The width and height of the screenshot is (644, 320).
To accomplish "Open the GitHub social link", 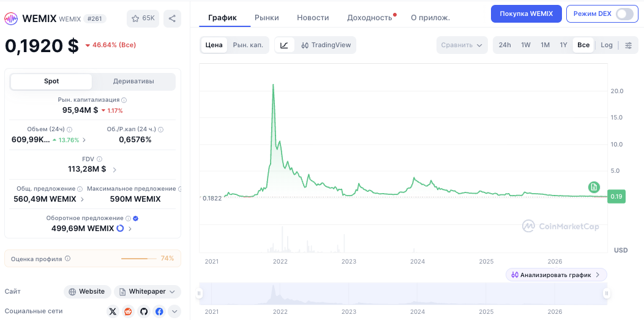I will (144, 312).
